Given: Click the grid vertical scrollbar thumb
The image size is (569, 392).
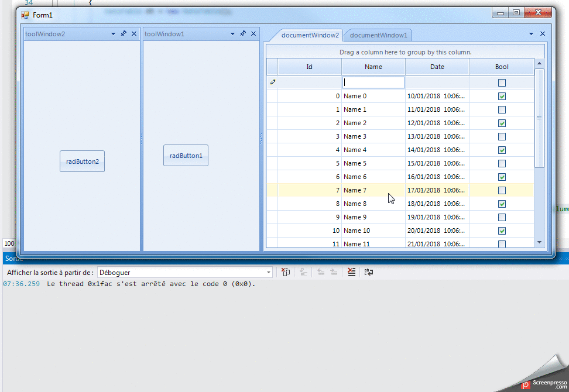Looking at the screenshot, I should pos(539,118).
